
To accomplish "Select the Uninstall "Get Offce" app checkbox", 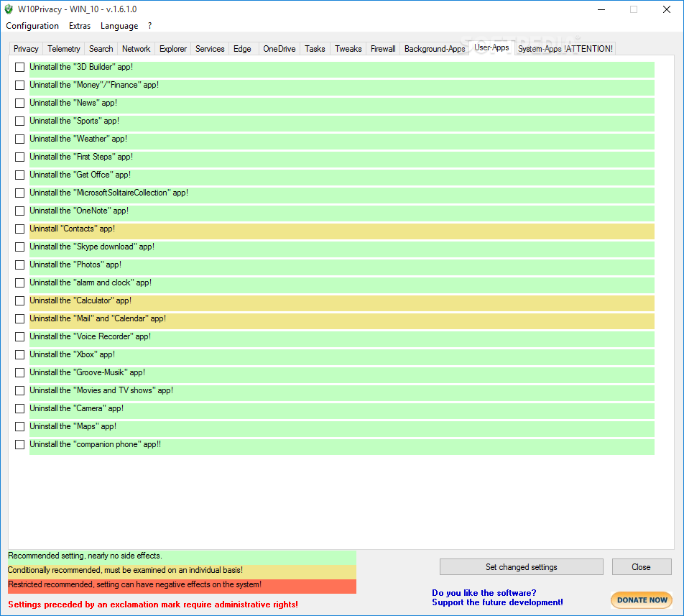I will 19,175.
